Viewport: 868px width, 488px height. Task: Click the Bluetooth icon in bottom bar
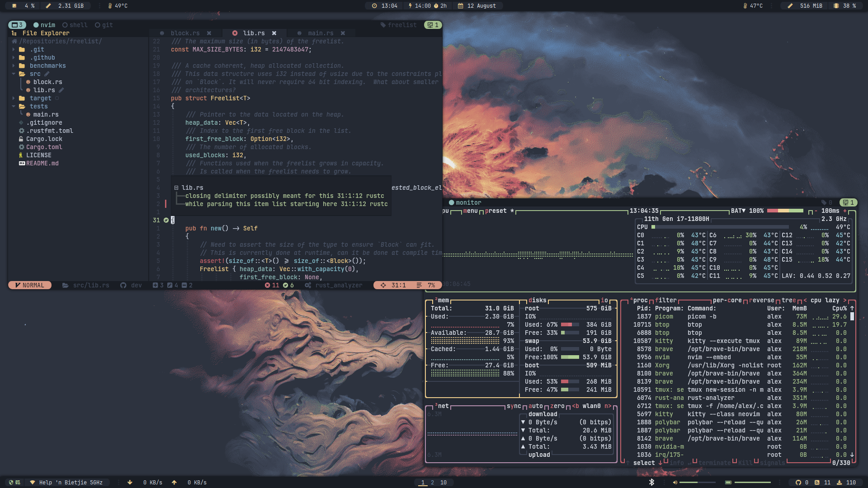pos(651,482)
